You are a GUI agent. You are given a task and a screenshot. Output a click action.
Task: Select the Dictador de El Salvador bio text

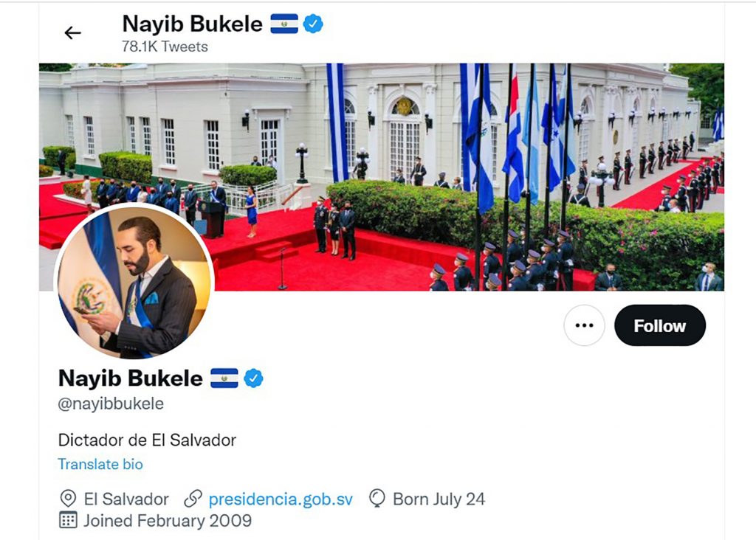[x=147, y=440]
